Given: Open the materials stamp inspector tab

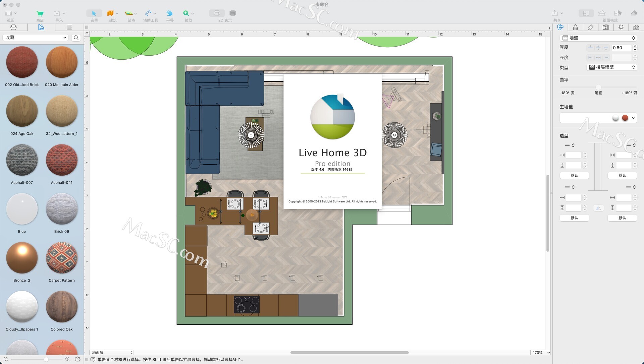Looking at the screenshot, I should pos(576,27).
